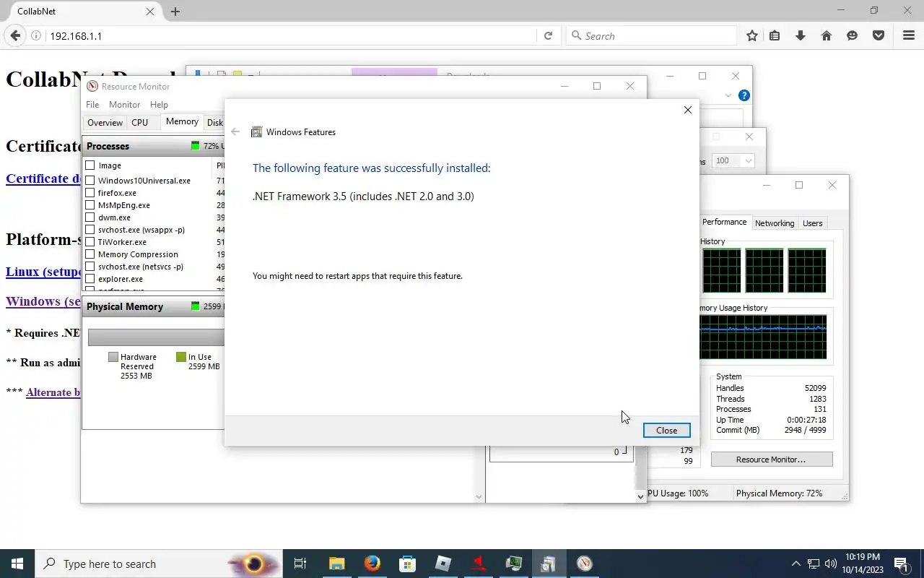The height and width of the screenshot is (578, 924).
Task: Click the Firefox Search field
Action: coord(650,35)
